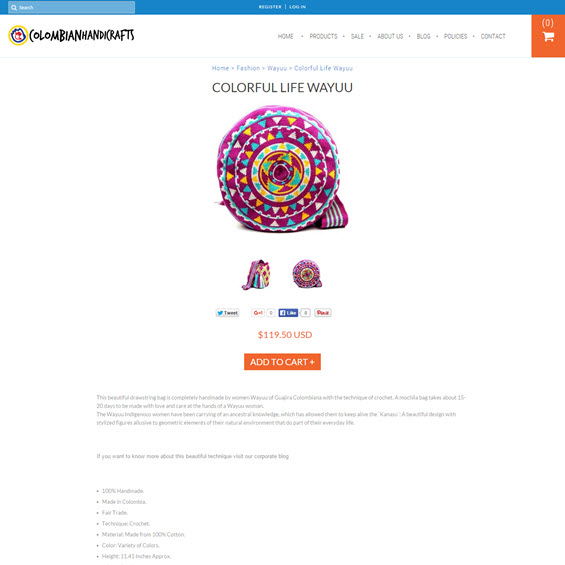Click the Log In link
The height and width of the screenshot is (565, 565).
click(x=297, y=7)
